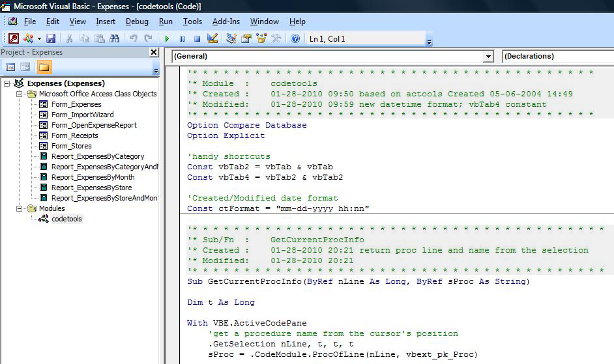Viewport: 614px width, 364px height.
Task: Open the Insert menu
Action: point(106,21)
